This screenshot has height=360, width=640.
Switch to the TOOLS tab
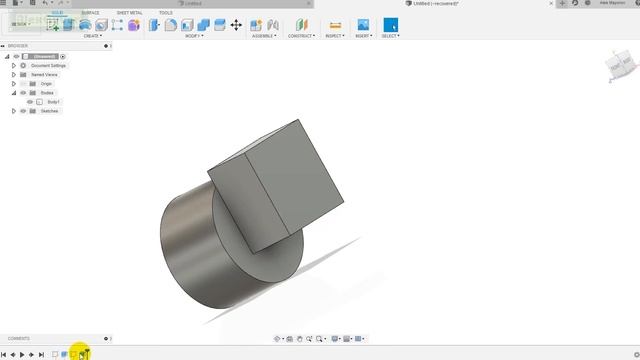(166, 13)
